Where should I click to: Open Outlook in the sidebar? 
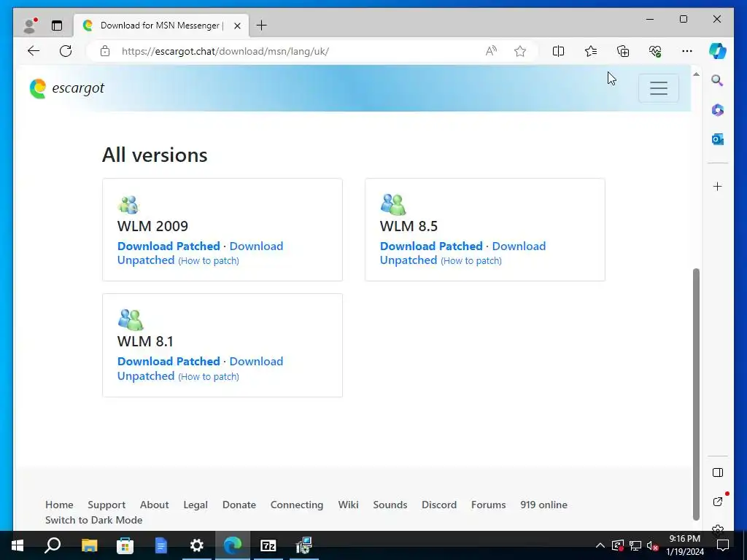[x=718, y=139]
